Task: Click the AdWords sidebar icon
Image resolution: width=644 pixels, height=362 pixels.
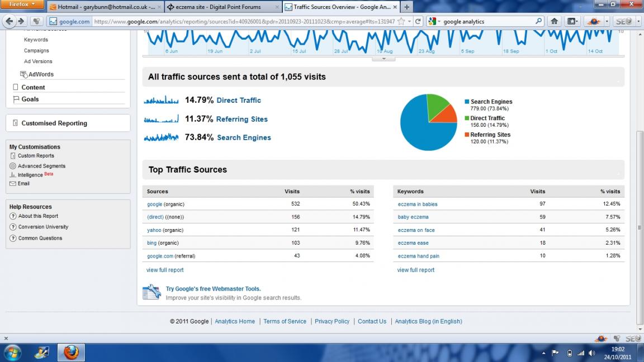Action: tap(23, 74)
